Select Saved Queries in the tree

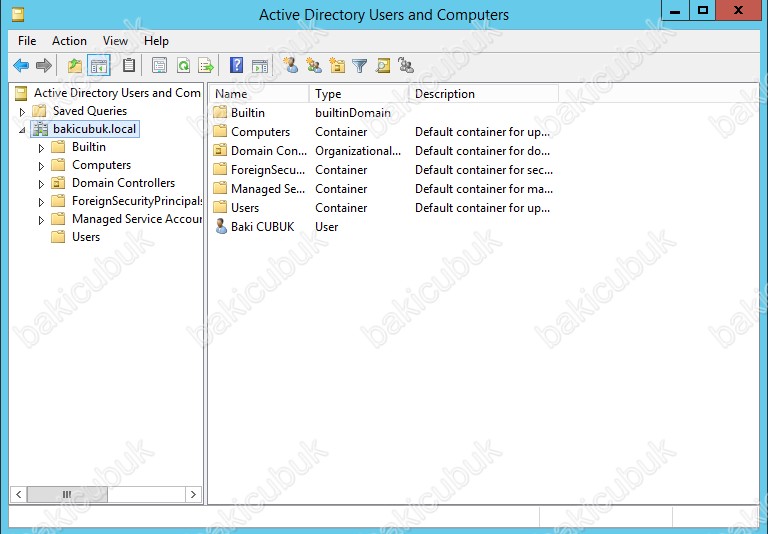(x=90, y=111)
